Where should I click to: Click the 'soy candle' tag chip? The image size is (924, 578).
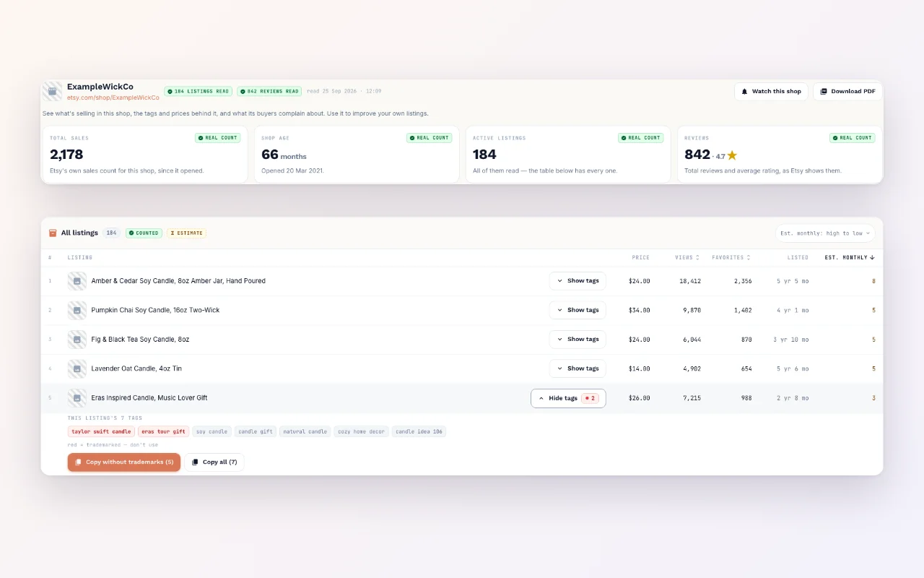tap(212, 431)
